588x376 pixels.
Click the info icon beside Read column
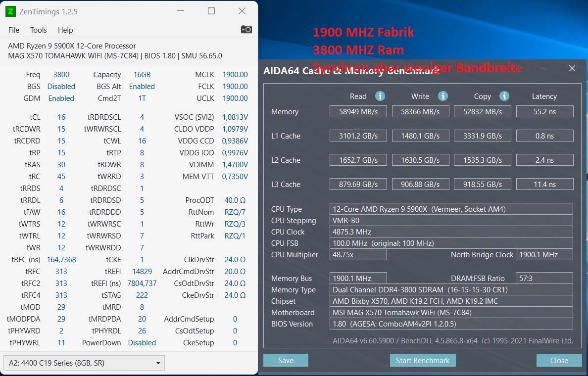[380, 96]
